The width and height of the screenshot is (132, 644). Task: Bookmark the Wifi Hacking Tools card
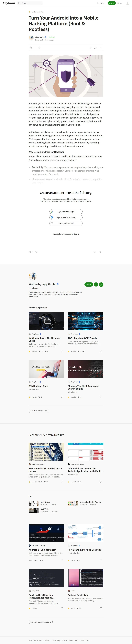61,397
